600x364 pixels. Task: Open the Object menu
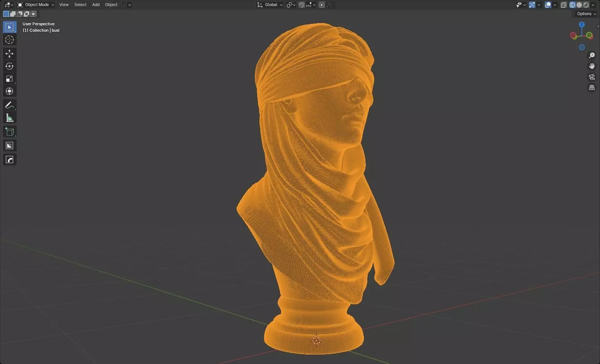(111, 5)
